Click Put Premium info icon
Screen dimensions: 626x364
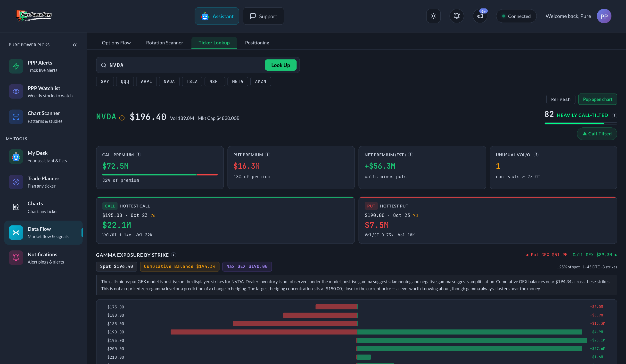coord(268,155)
